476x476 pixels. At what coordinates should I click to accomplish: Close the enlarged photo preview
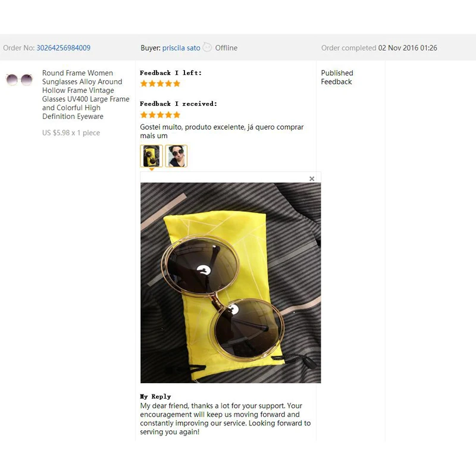click(312, 179)
